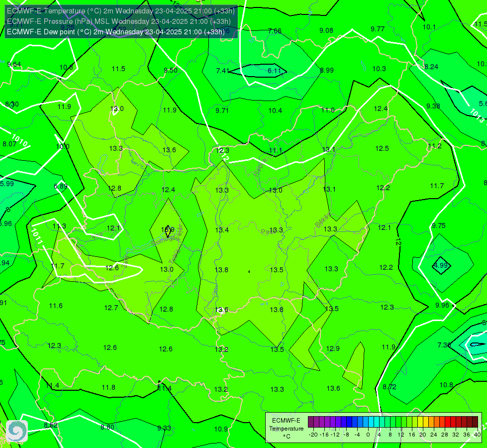487x448 pixels.
Task: Select the ECMWF-E Pressure MSL layer label
Action: pyautogui.click(x=119, y=21)
